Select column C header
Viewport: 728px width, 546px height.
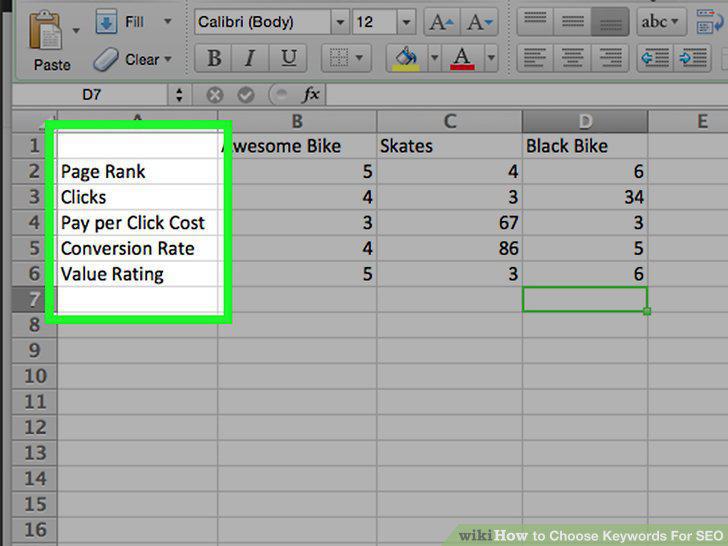[449, 121]
